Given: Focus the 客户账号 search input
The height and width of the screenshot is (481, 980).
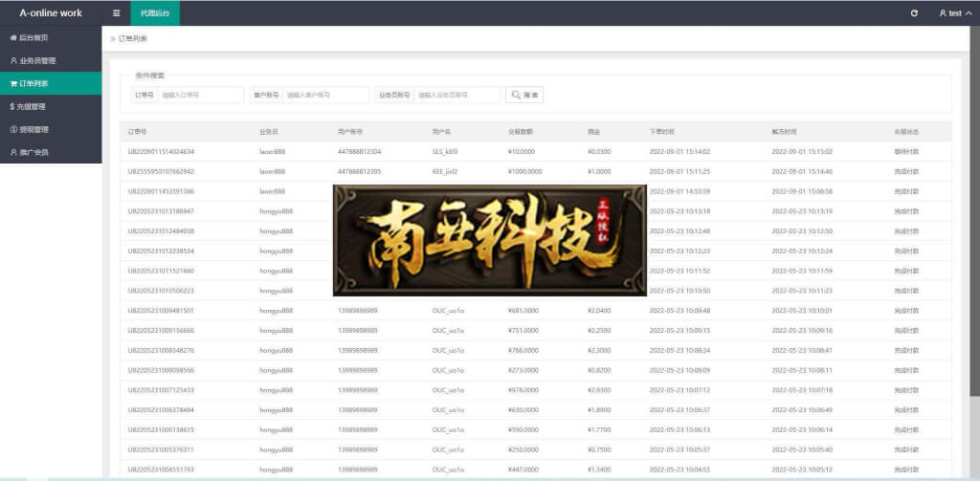Looking at the screenshot, I should (x=325, y=95).
